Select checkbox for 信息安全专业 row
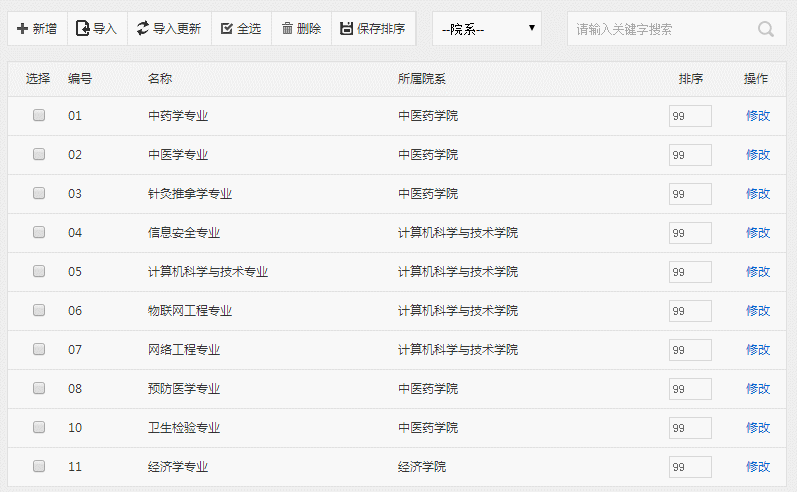 tap(39, 232)
